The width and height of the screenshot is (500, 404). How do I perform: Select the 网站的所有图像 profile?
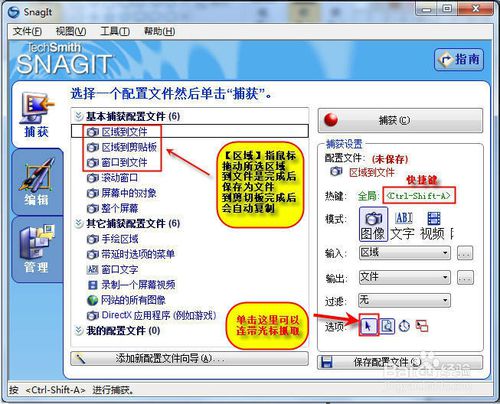[133, 300]
